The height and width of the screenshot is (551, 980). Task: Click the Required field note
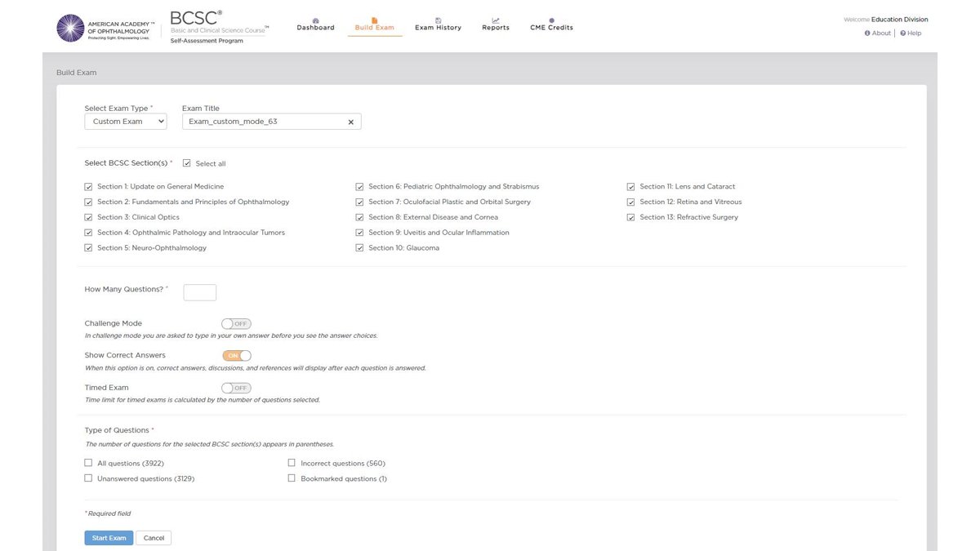108,513
